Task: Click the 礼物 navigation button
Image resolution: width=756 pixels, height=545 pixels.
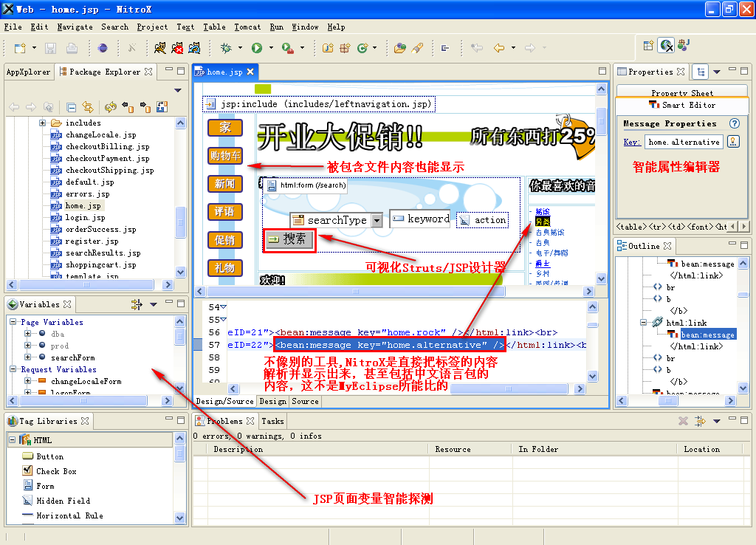Action: pos(224,267)
